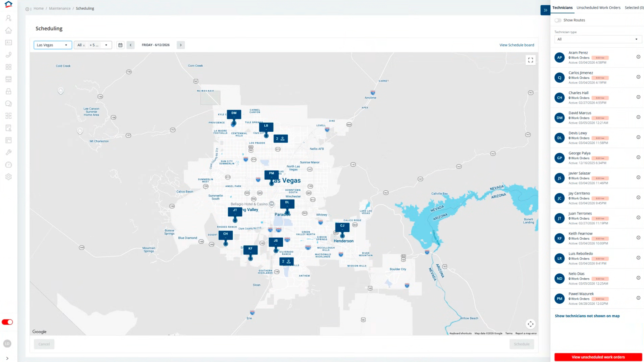Open the invoice document sidebar icon
Image resolution: width=644 pixels, height=362 pixels.
(8, 128)
